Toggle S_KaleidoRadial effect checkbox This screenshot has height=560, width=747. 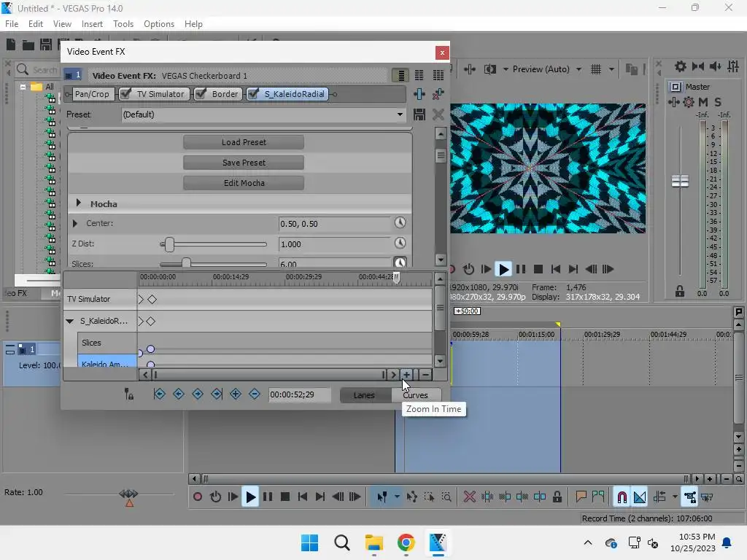click(253, 94)
